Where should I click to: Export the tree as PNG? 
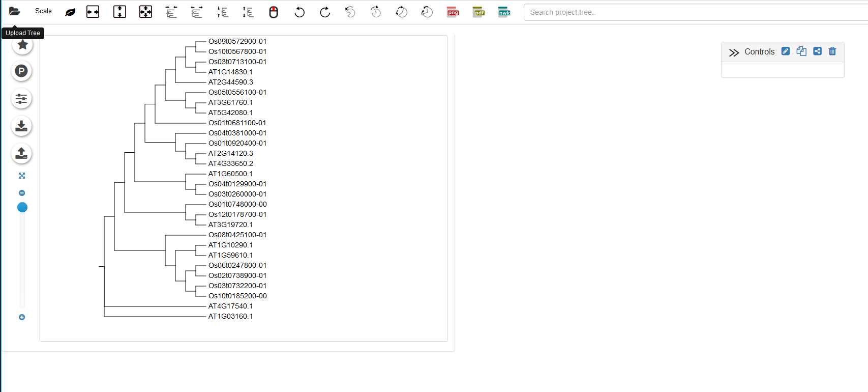click(453, 12)
